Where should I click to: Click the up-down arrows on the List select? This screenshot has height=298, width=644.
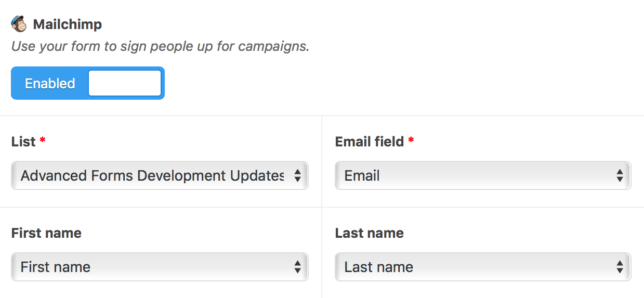point(297,175)
